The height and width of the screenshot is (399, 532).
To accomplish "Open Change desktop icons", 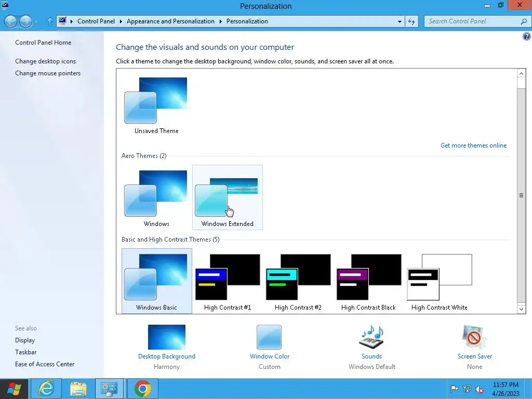I will pyautogui.click(x=46, y=61).
